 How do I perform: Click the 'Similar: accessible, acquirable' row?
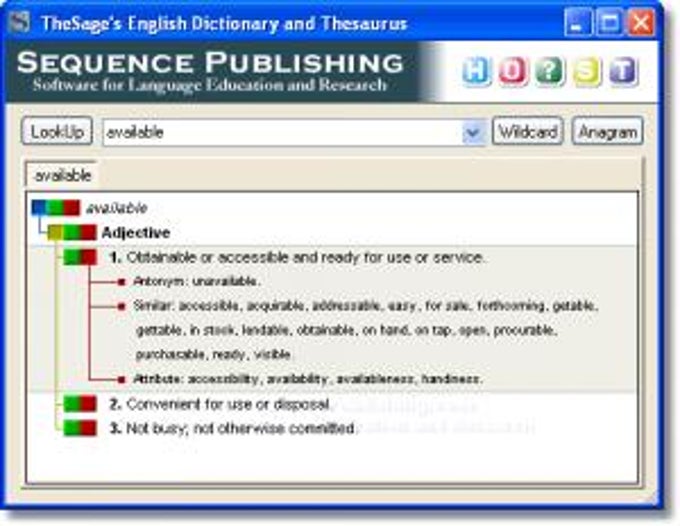pos(366,306)
